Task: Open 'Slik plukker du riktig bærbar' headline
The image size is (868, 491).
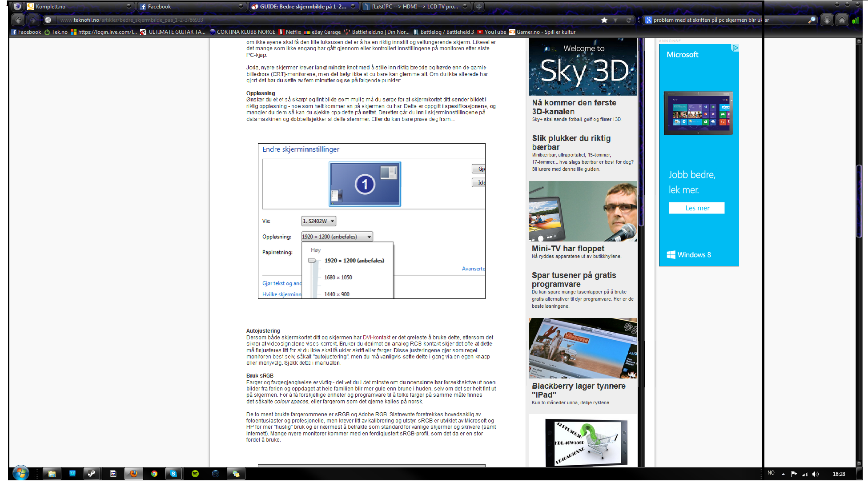Action: (x=571, y=143)
